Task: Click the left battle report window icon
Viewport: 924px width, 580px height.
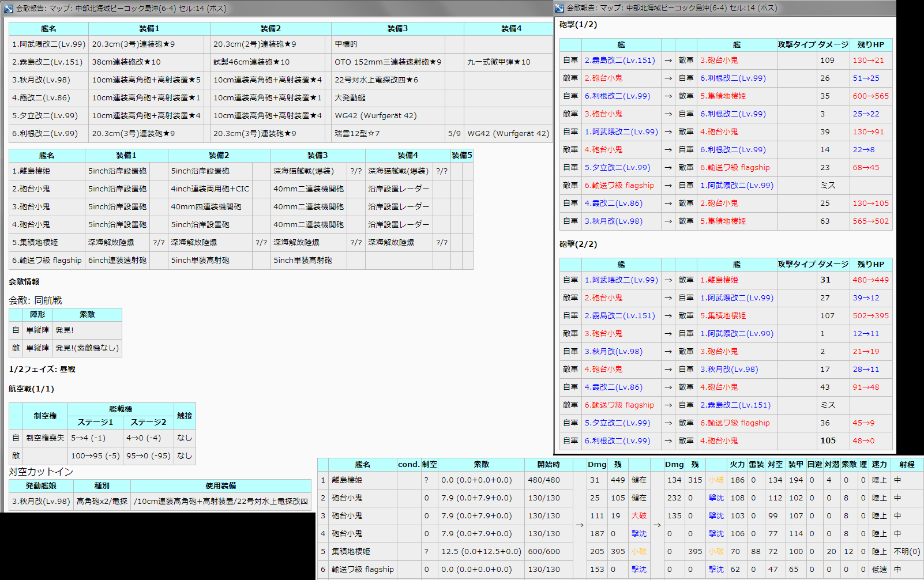Action: click(9, 9)
